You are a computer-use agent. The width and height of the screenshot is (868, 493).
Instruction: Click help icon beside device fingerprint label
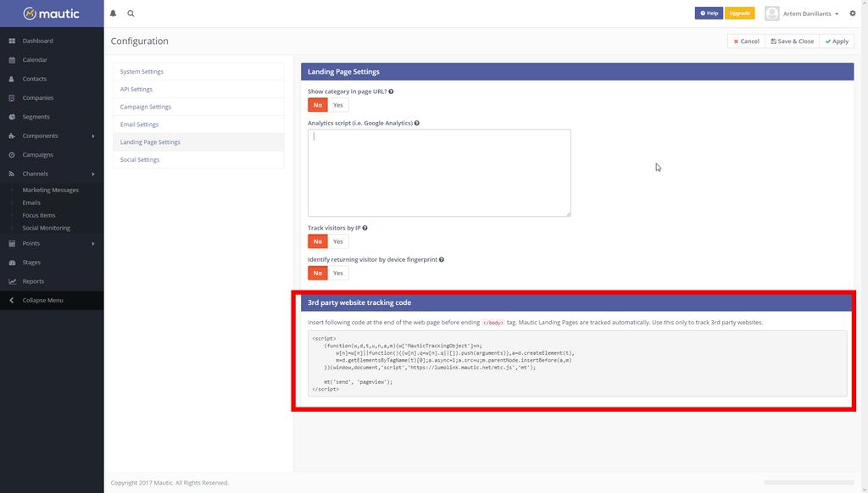(x=441, y=259)
